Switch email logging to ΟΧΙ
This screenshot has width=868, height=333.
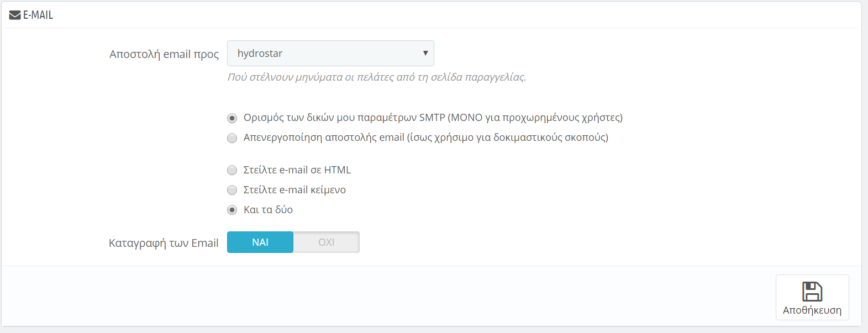click(326, 242)
